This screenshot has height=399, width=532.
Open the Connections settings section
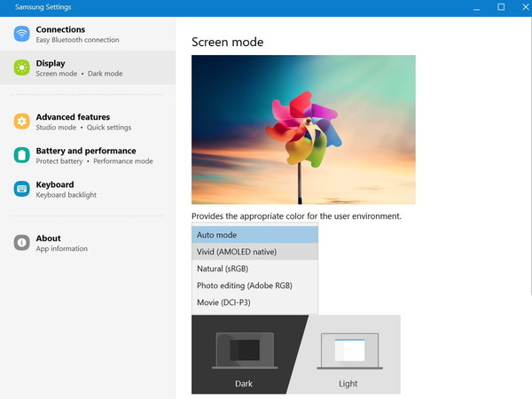point(87,34)
